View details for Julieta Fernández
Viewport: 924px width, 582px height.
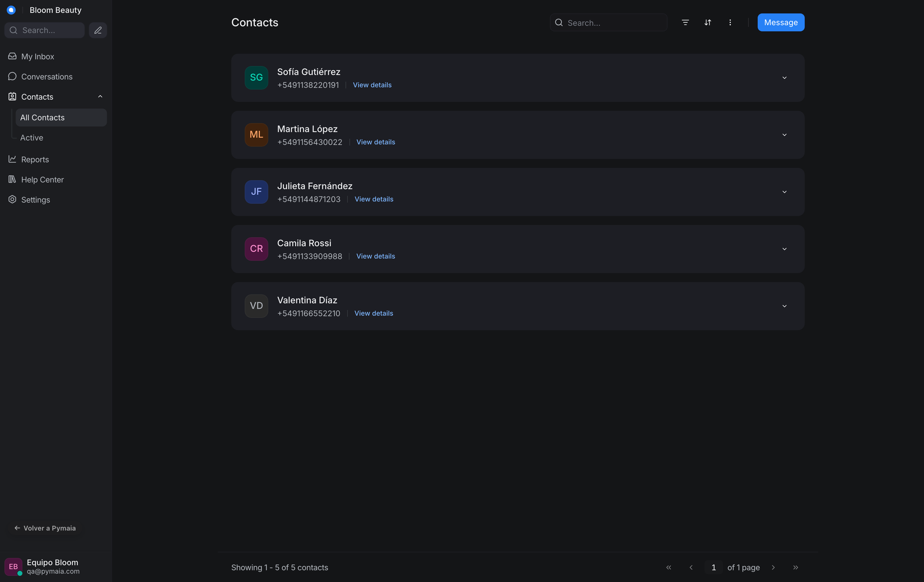coord(374,199)
